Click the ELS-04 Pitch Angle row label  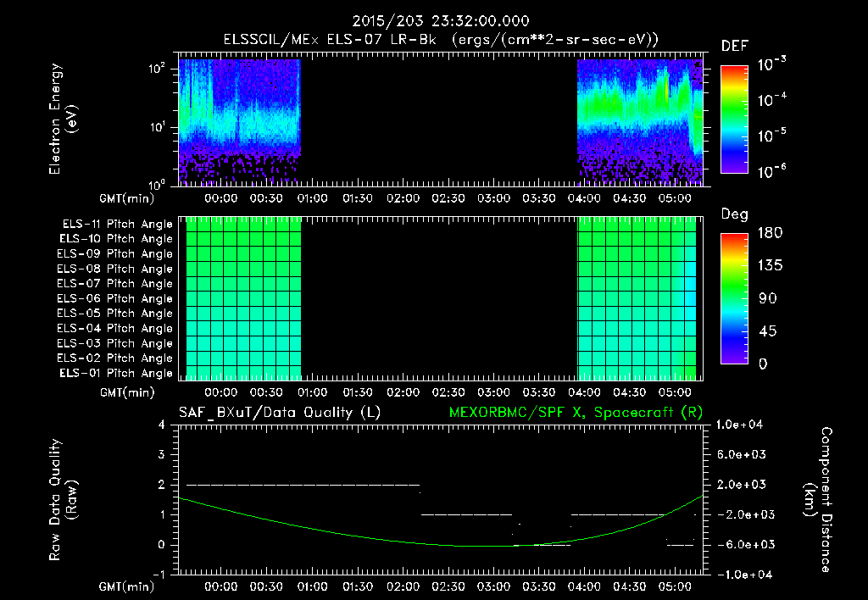(114, 328)
